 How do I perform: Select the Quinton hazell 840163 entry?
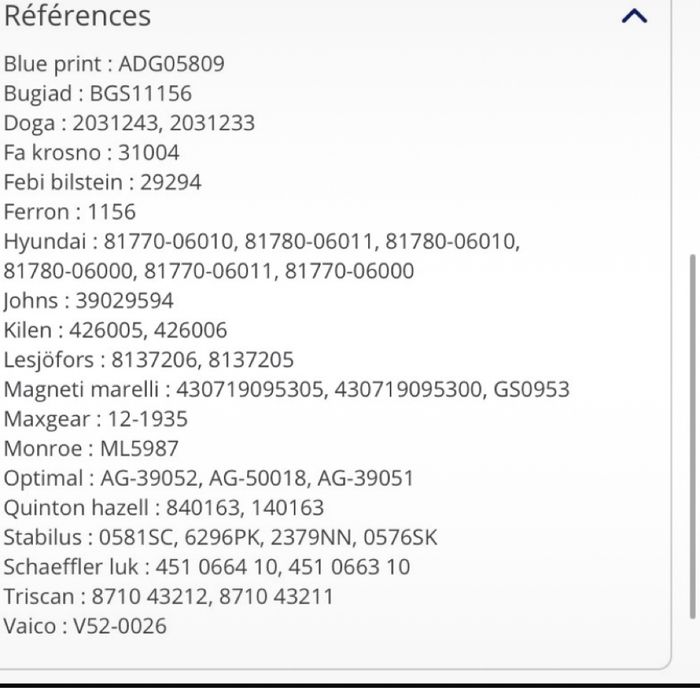click(163, 508)
